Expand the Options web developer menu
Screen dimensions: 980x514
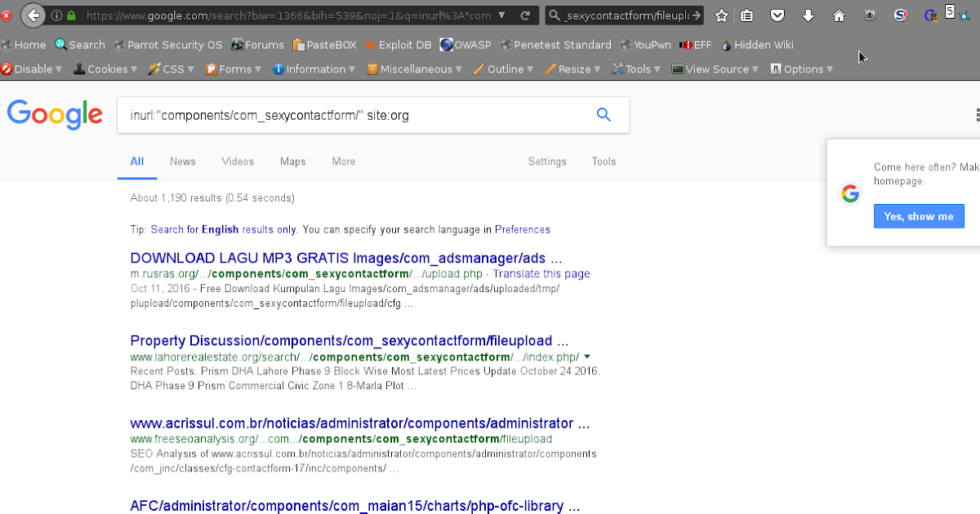(802, 69)
